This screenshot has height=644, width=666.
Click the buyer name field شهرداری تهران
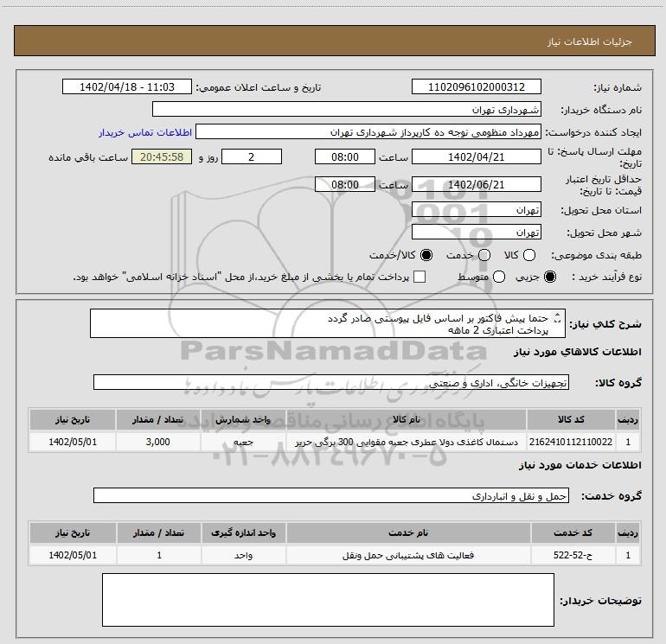tap(347, 109)
